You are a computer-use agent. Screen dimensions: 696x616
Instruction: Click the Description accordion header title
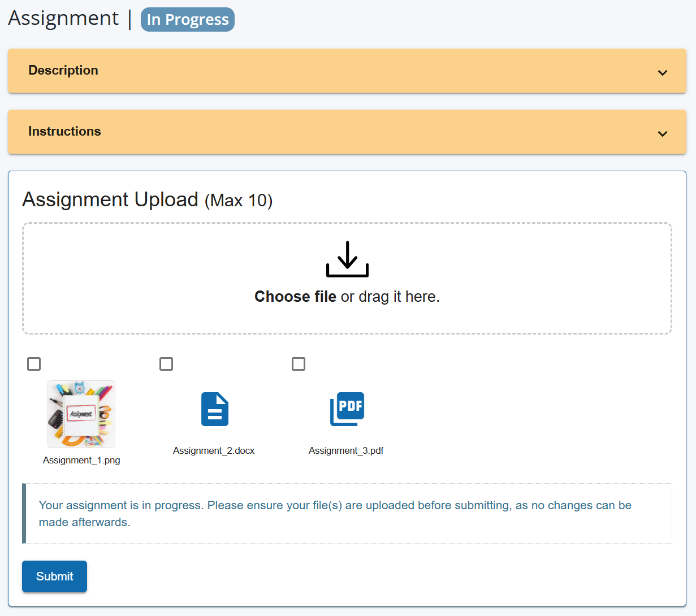point(63,70)
